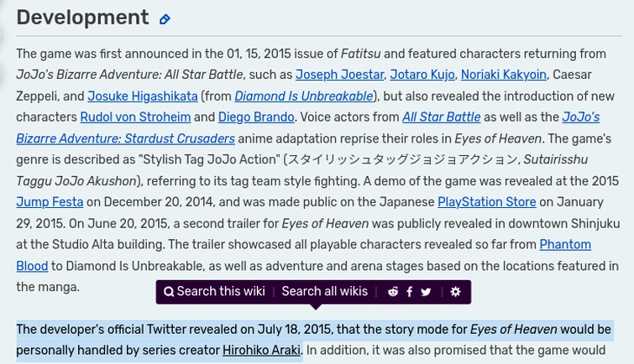Screen dimensions: 634x364
Task: Share selection on Twitter
Action: coord(426,292)
